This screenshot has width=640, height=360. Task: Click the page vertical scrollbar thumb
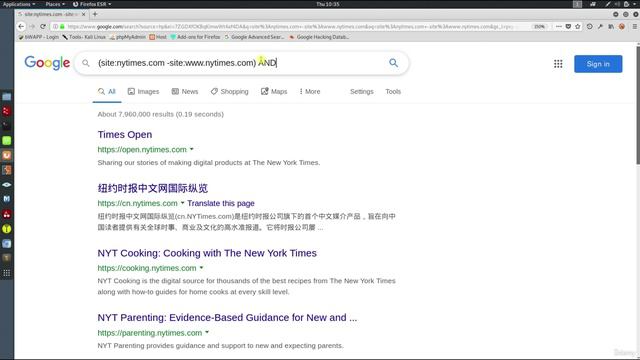[x=638, y=105]
